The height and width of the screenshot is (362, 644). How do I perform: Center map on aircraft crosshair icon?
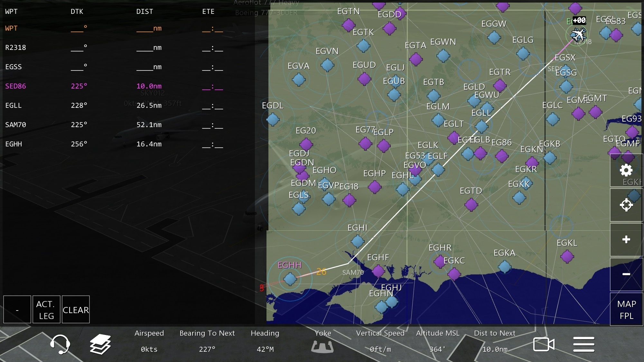[626, 205]
